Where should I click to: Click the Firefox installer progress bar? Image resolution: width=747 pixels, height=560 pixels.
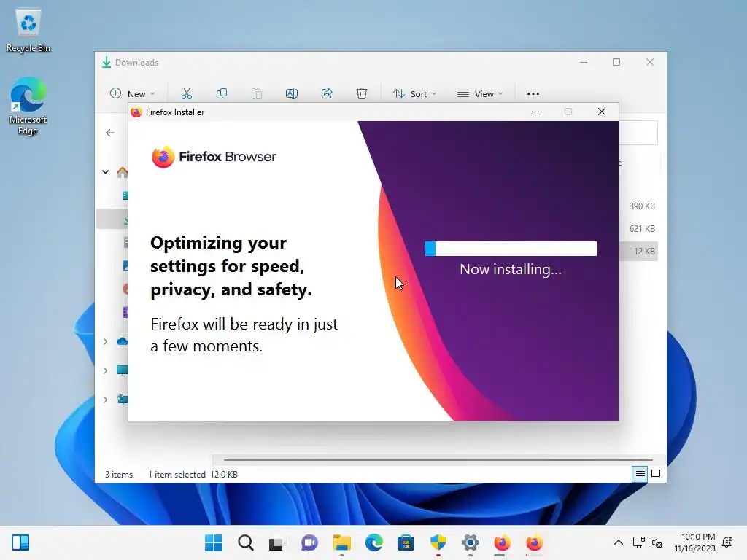[511, 249]
